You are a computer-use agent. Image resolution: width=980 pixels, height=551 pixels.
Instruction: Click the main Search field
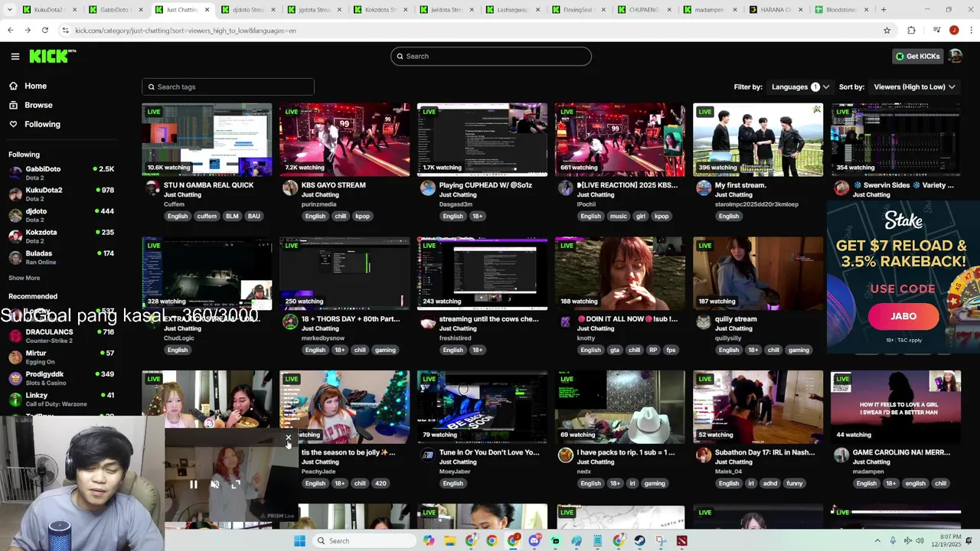click(x=491, y=56)
